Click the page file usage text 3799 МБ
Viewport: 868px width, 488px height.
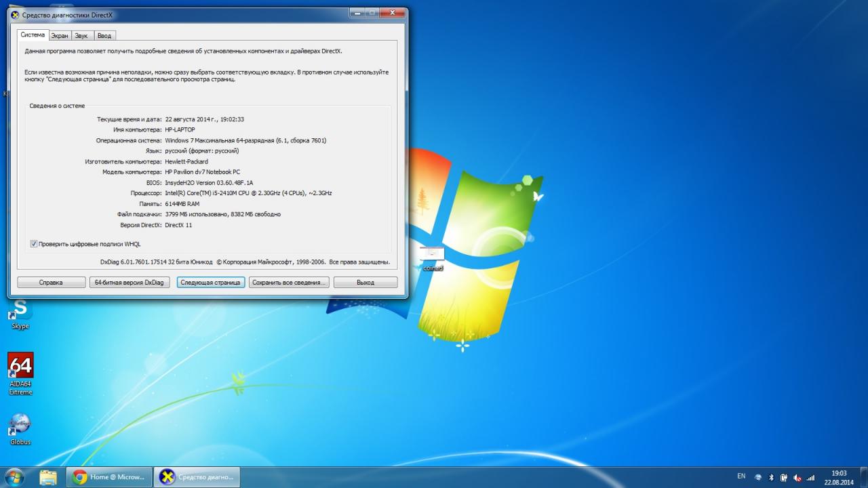tap(222, 214)
